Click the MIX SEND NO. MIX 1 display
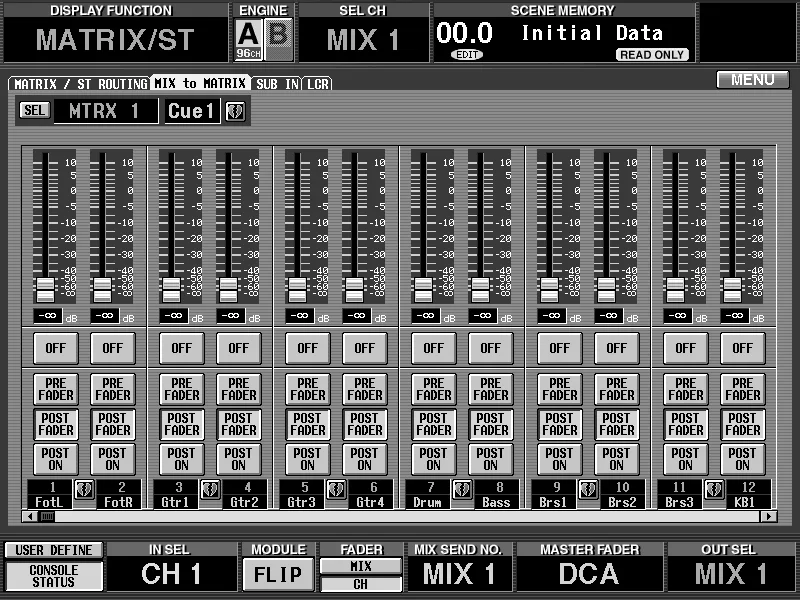This screenshot has width=800, height=600. click(459, 574)
